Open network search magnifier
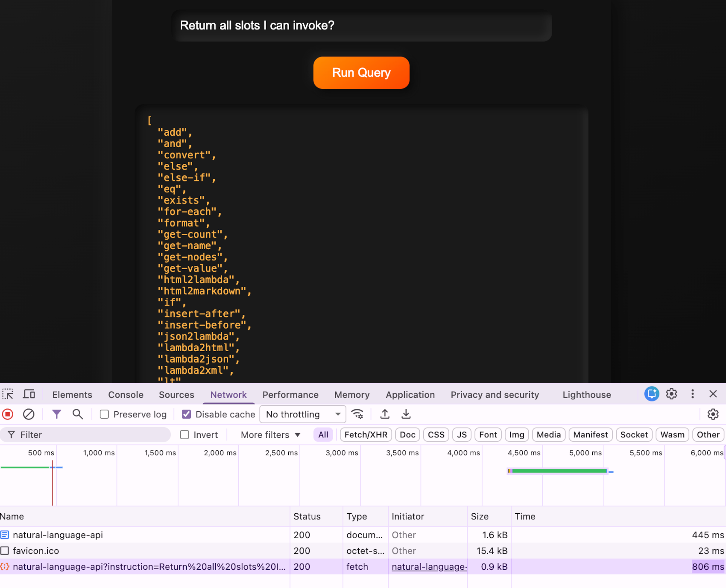Image resolution: width=726 pixels, height=588 pixels. point(77,414)
